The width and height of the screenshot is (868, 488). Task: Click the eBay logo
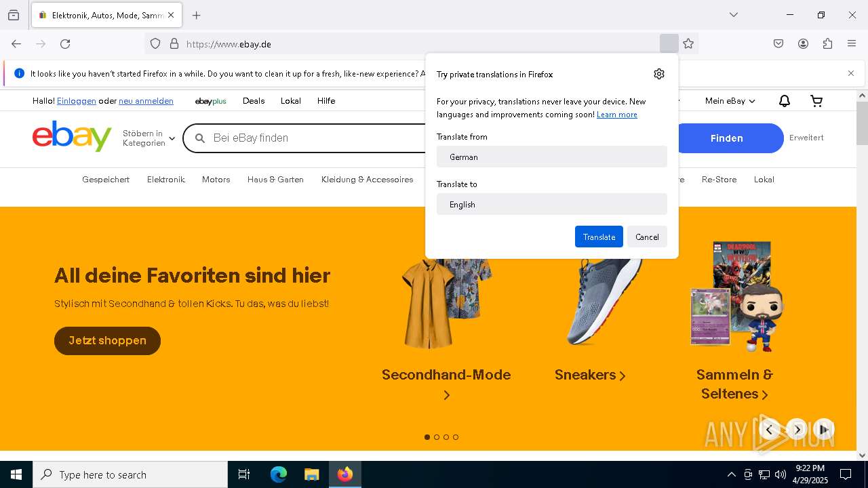72,137
